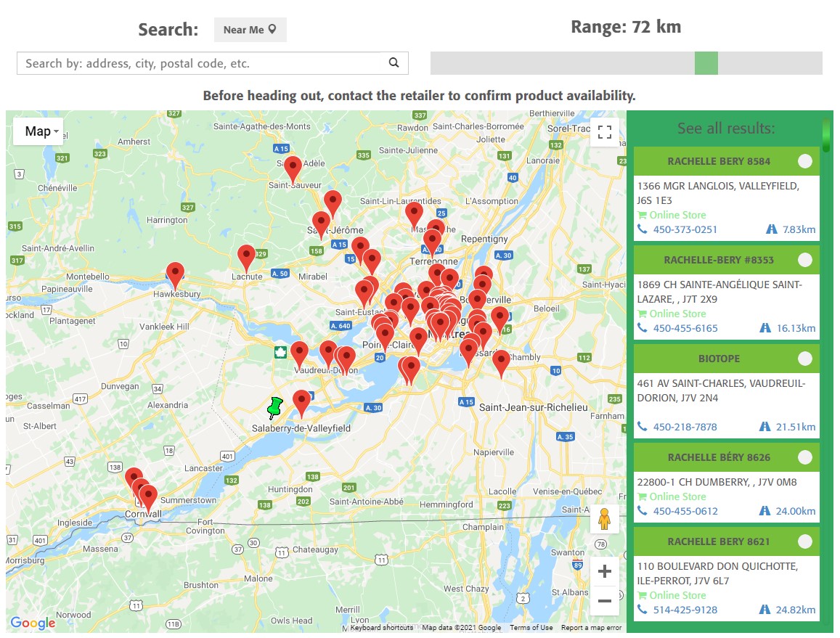Select the Rachelle Bery 8584 radio button

804,161
